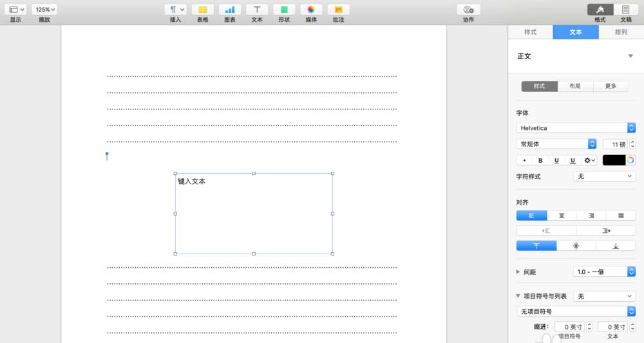The image size is (644, 343).
Task: Switch to the 排列 arrange tab
Action: tap(621, 32)
